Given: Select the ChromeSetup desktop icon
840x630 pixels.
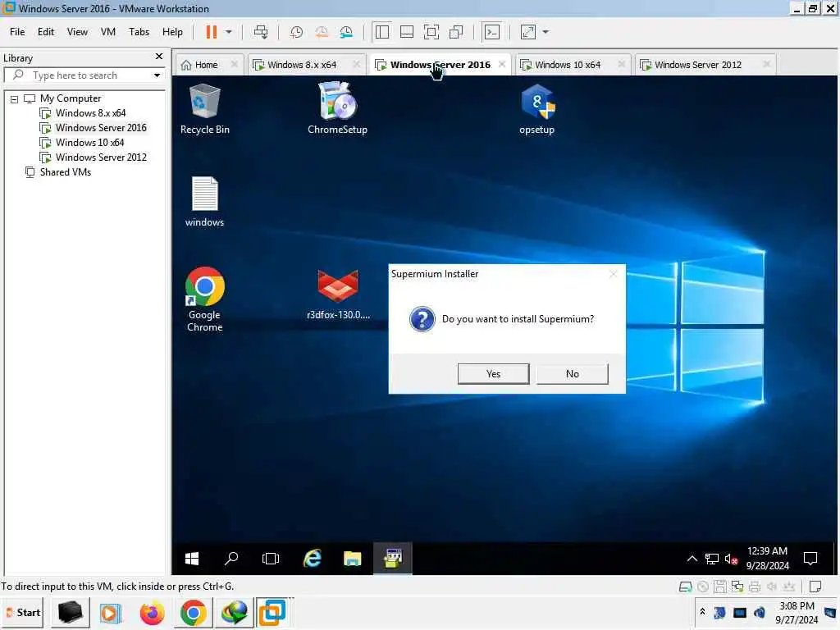Looking at the screenshot, I should tap(337, 109).
